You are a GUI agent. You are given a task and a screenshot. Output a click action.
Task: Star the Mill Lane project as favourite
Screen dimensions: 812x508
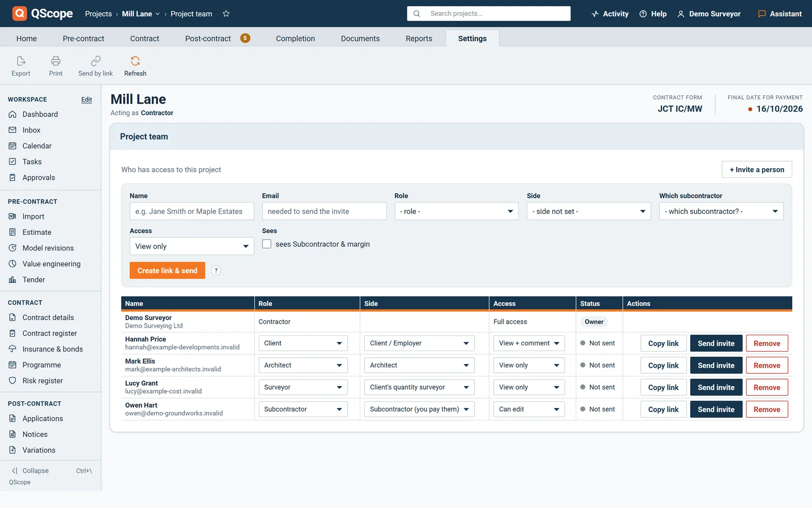pos(226,14)
